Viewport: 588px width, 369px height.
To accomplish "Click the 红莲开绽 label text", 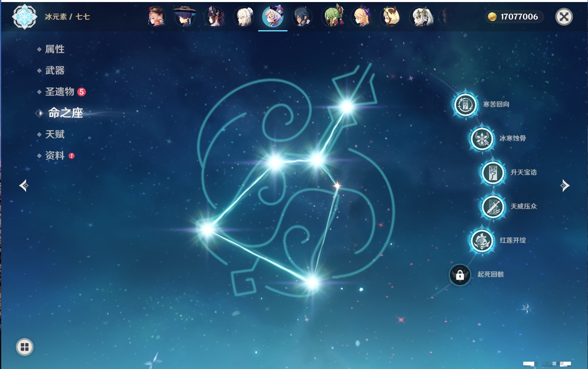I will [x=513, y=240].
